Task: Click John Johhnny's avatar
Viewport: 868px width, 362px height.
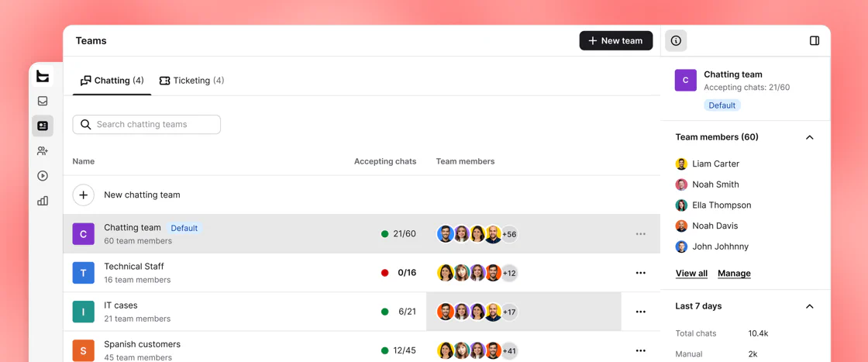Action: coord(681,247)
